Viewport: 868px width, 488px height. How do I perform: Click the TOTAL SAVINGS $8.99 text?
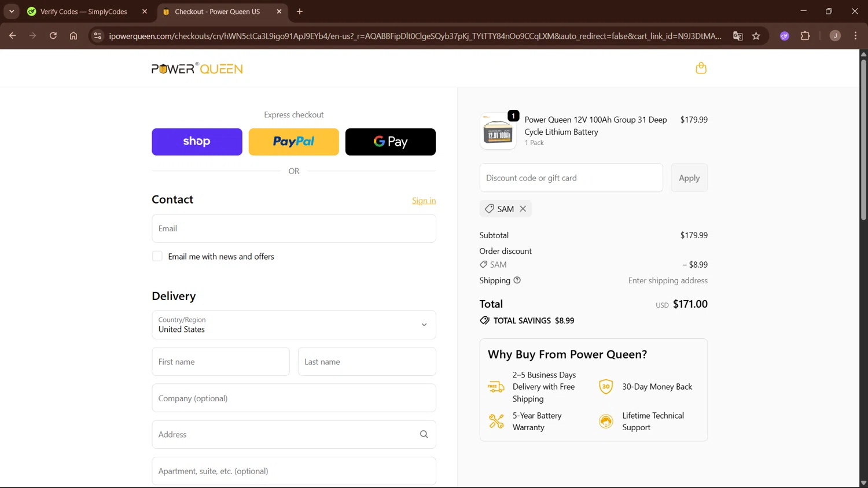click(x=534, y=320)
